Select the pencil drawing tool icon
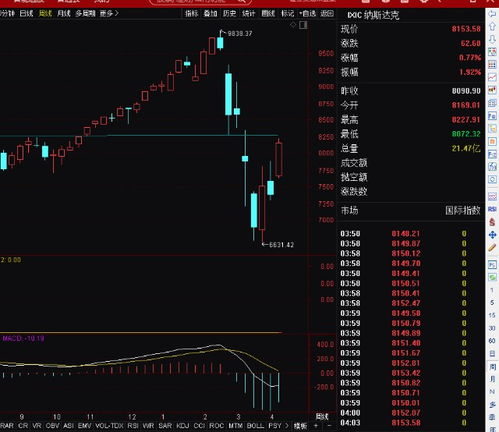 point(492,247)
